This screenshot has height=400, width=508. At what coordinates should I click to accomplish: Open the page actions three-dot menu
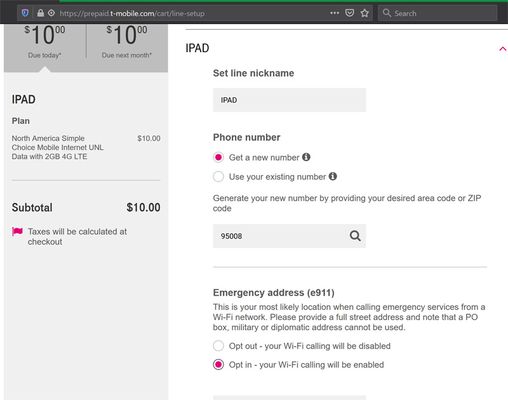click(x=334, y=13)
